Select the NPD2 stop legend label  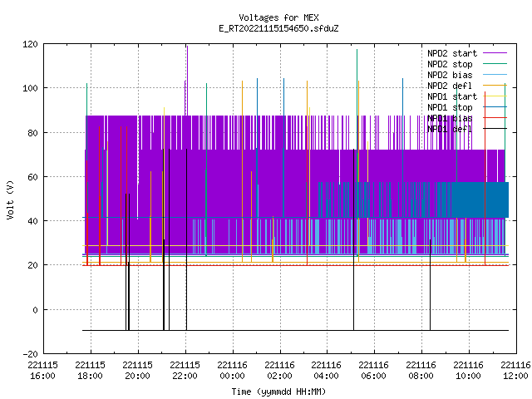coord(450,64)
